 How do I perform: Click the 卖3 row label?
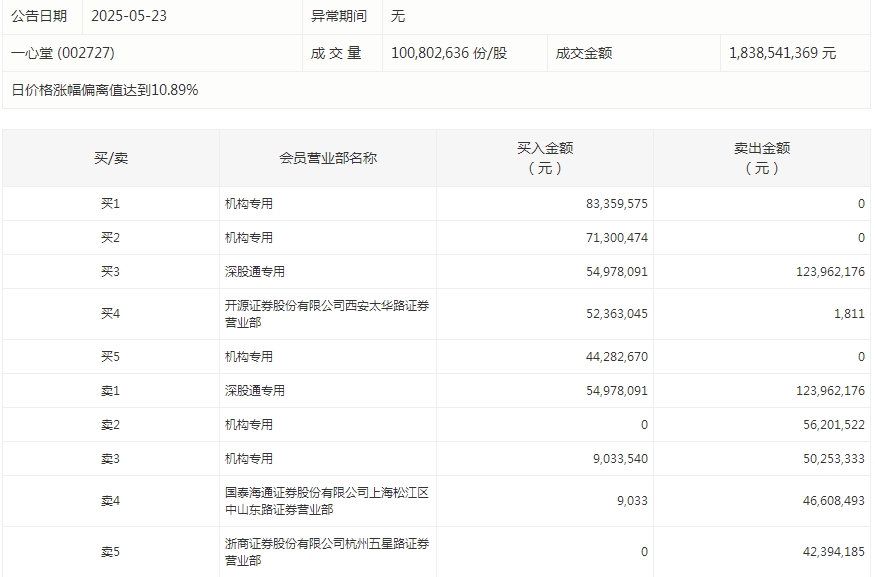point(110,459)
